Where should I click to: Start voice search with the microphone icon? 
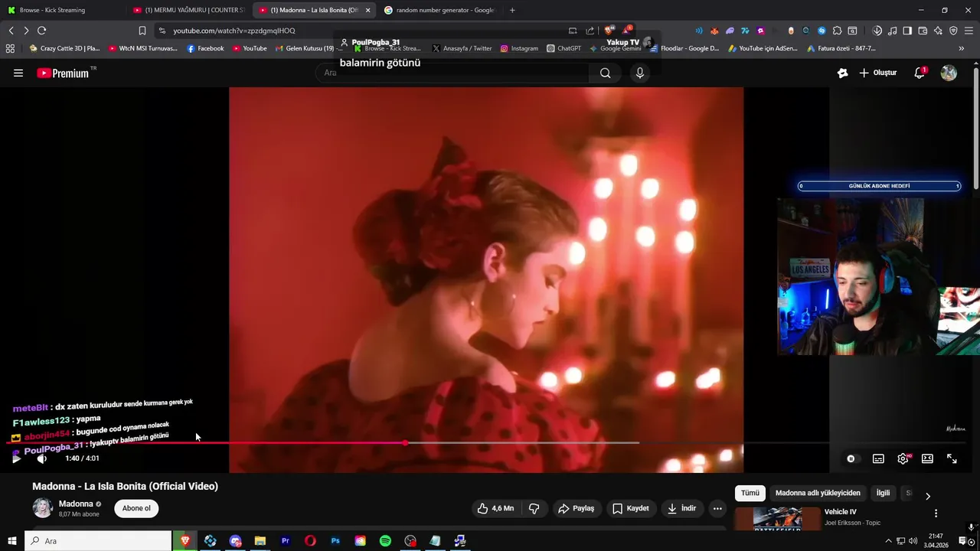640,73
